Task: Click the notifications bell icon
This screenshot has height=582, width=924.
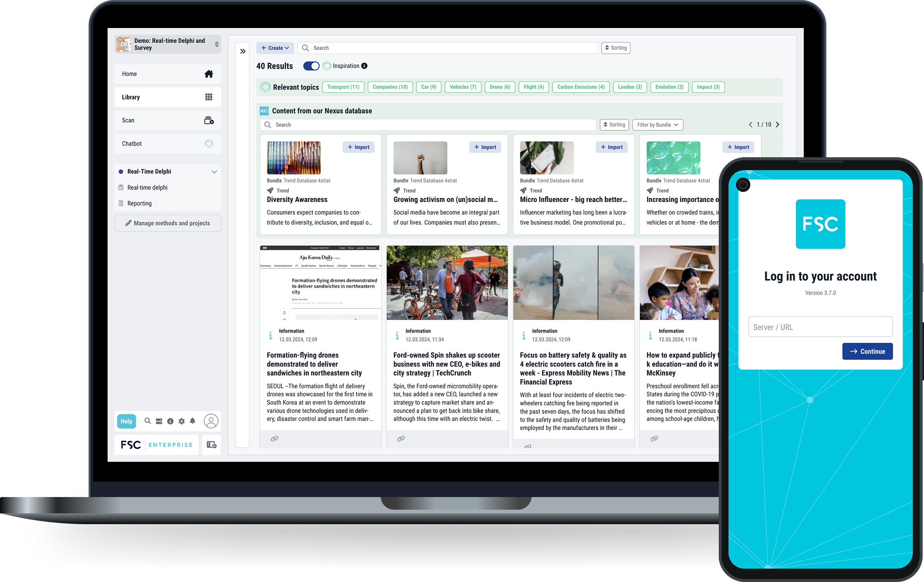Action: pos(193,421)
